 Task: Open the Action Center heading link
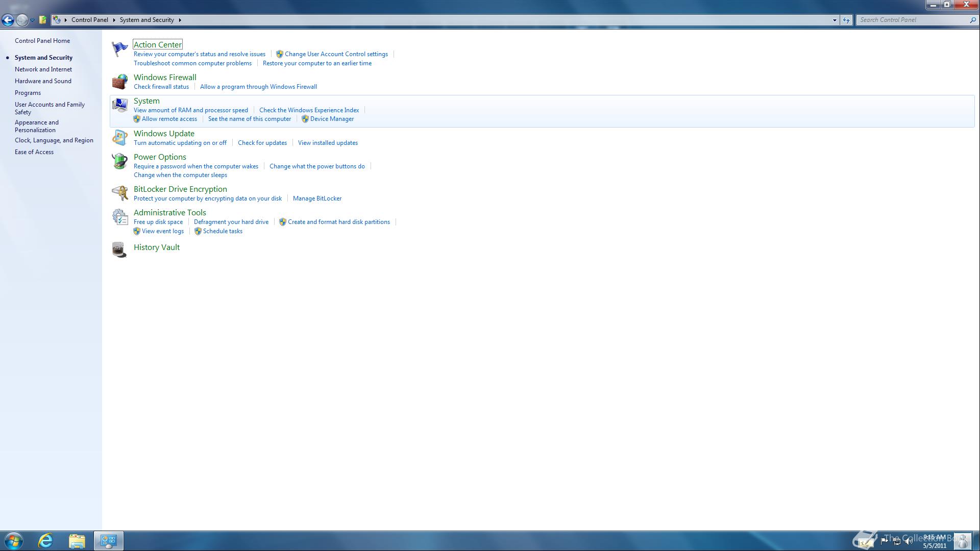click(158, 45)
